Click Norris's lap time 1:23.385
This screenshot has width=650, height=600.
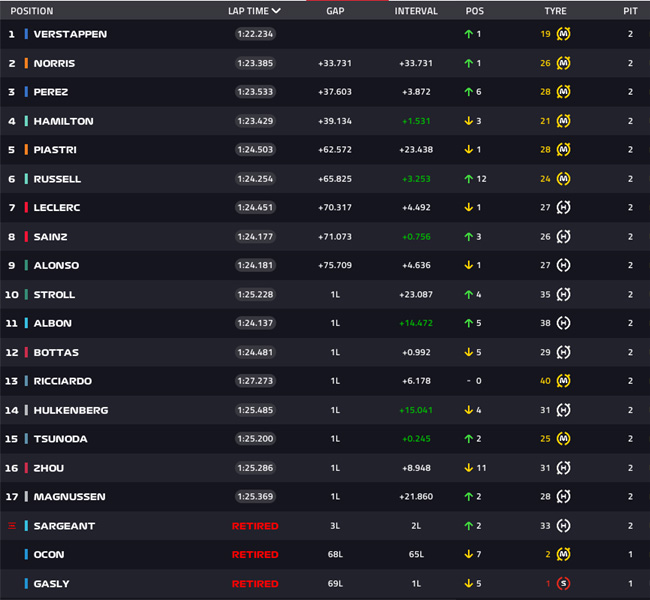coord(255,63)
